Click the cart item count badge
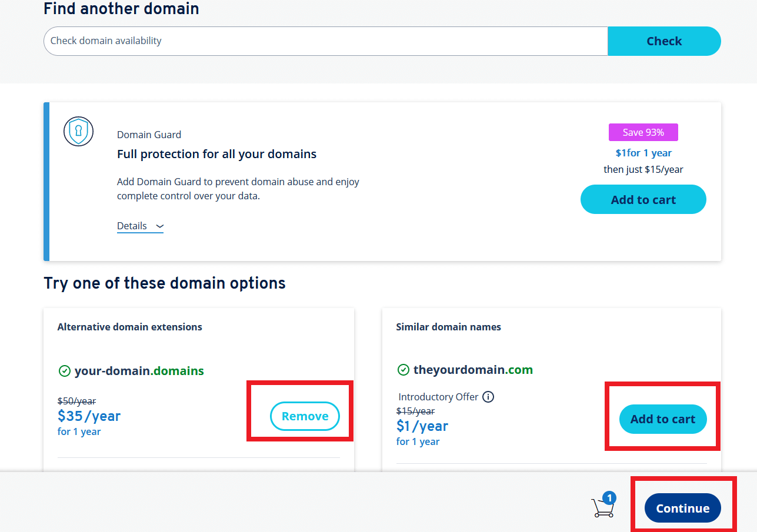 click(609, 498)
